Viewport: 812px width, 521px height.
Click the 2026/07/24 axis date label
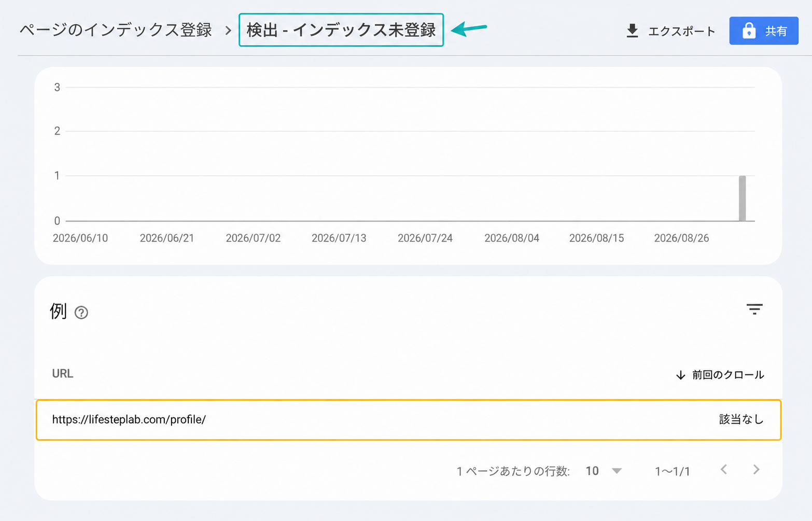[x=425, y=238]
